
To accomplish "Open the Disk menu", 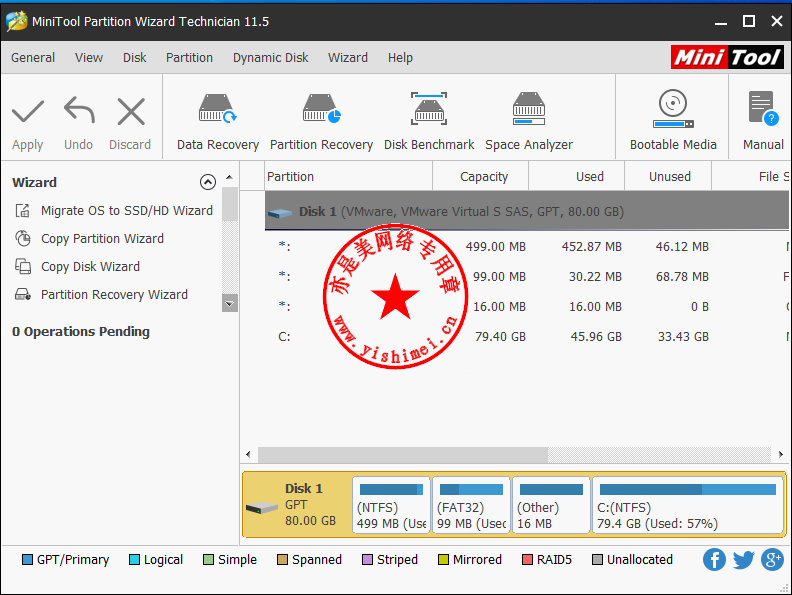I will tap(134, 58).
